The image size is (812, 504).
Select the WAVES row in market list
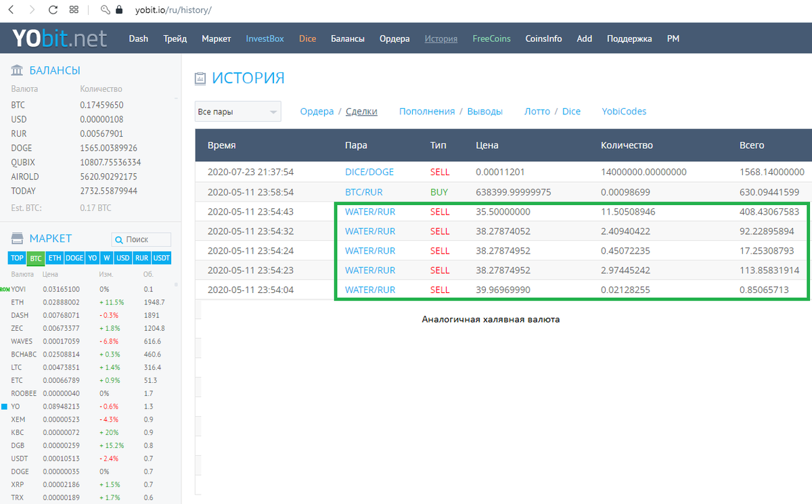[x=91, y=342]
